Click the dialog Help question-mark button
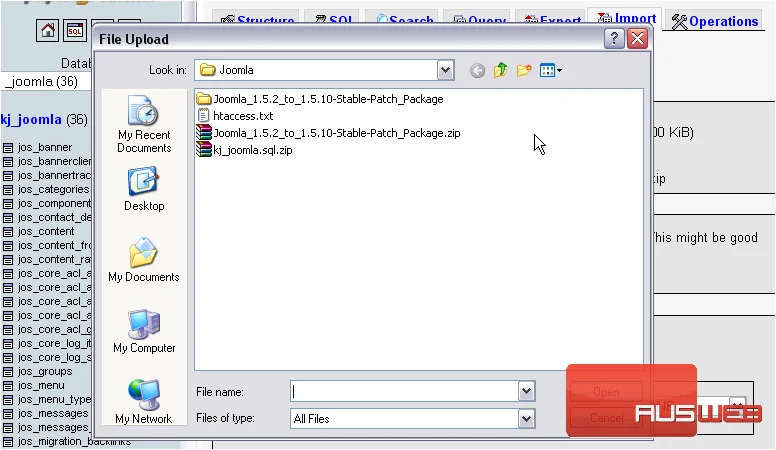This screenshot has width=776, height=450. coord(614,38)
